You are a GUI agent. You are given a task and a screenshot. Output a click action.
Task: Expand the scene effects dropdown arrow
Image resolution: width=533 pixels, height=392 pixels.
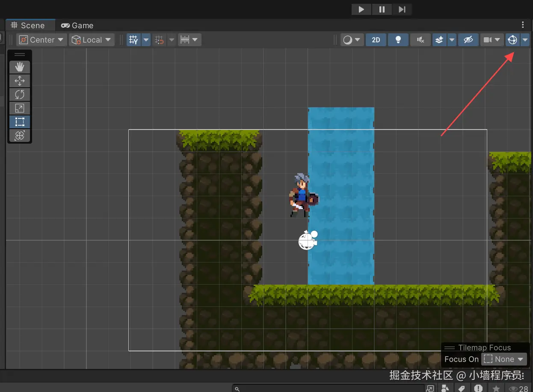click(452, 40)
